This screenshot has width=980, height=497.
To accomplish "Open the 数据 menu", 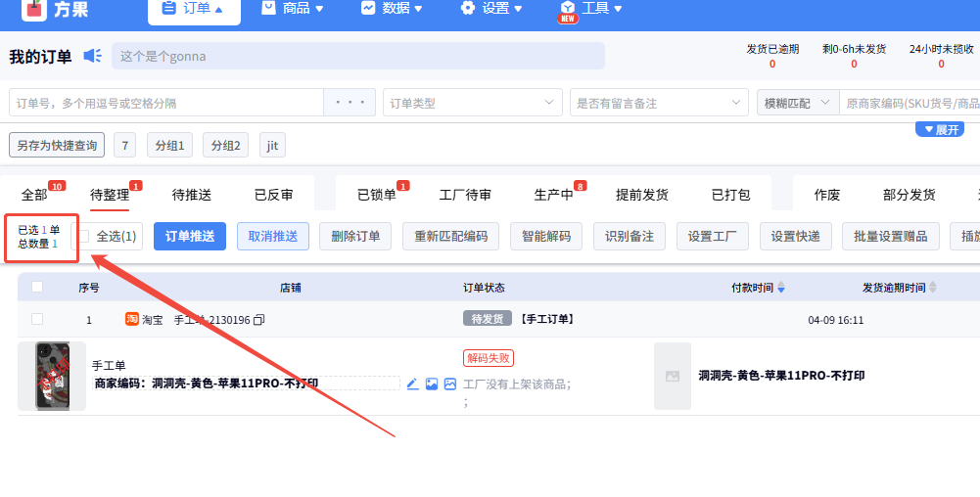I will click(x=392, y=9).
